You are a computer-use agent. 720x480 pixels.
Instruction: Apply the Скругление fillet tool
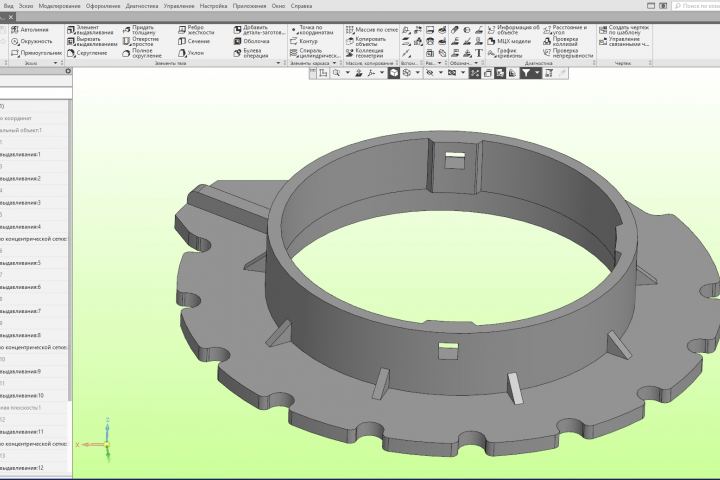pos(87,53)
